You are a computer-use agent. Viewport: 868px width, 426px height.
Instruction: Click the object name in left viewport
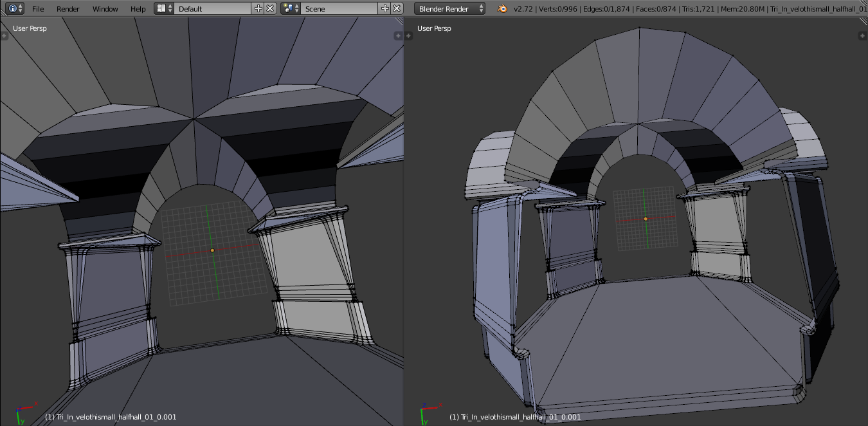coord(111,417)
